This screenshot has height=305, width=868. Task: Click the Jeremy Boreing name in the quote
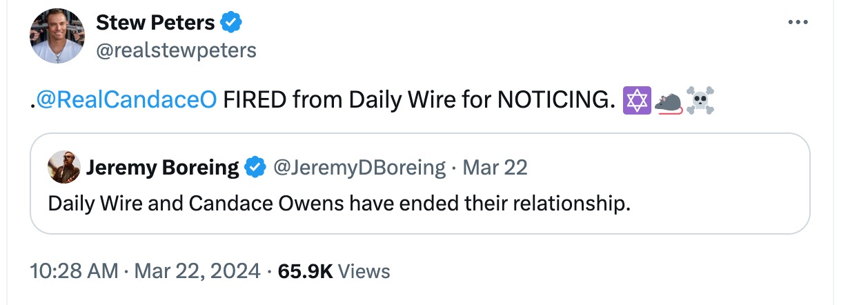click(x=162, y=167)
